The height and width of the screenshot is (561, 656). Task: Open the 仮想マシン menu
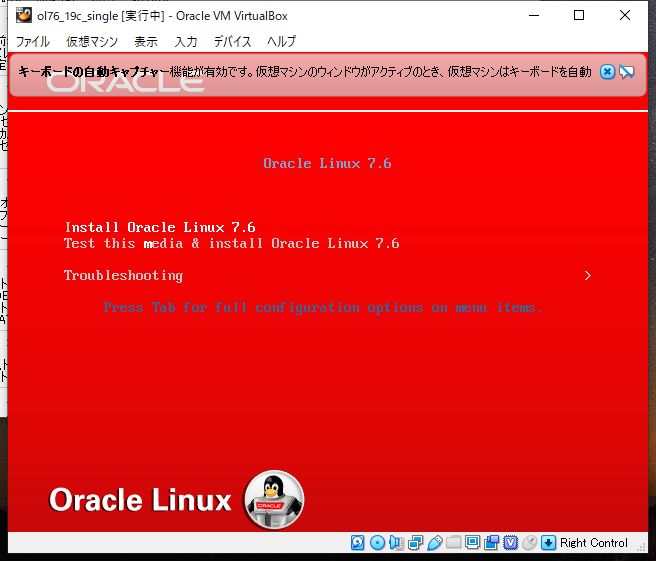92,41
